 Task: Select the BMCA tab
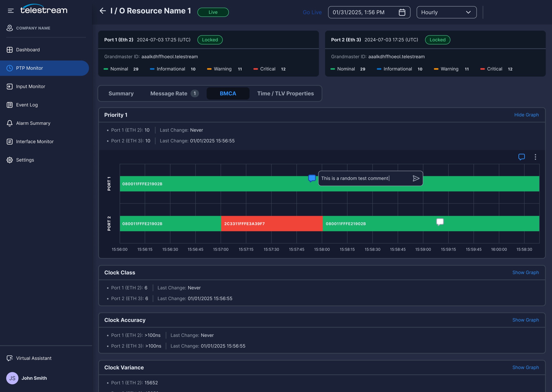228,94
